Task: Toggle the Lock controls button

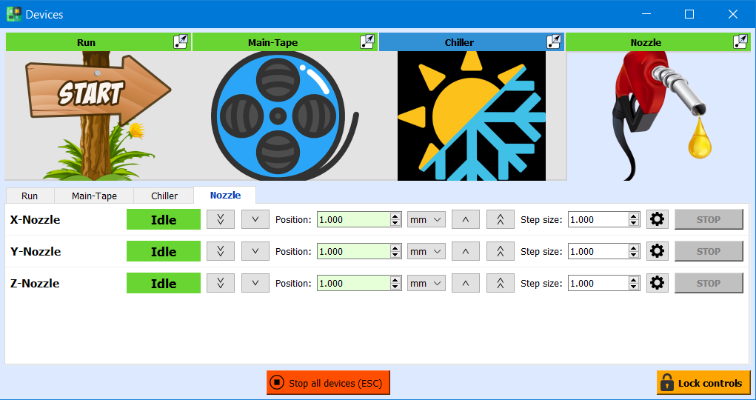Action: pos(703,383)
